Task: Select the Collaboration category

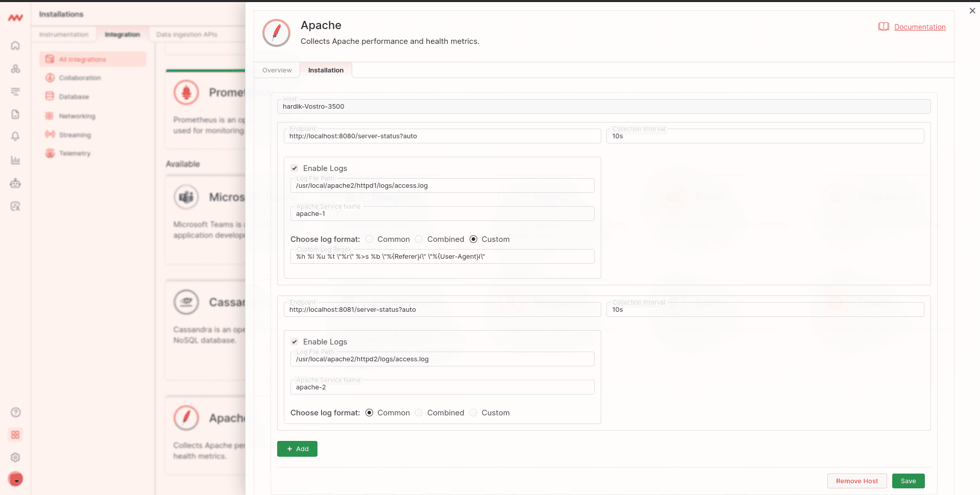Action: pyautogui.click(x=80, y=78)
